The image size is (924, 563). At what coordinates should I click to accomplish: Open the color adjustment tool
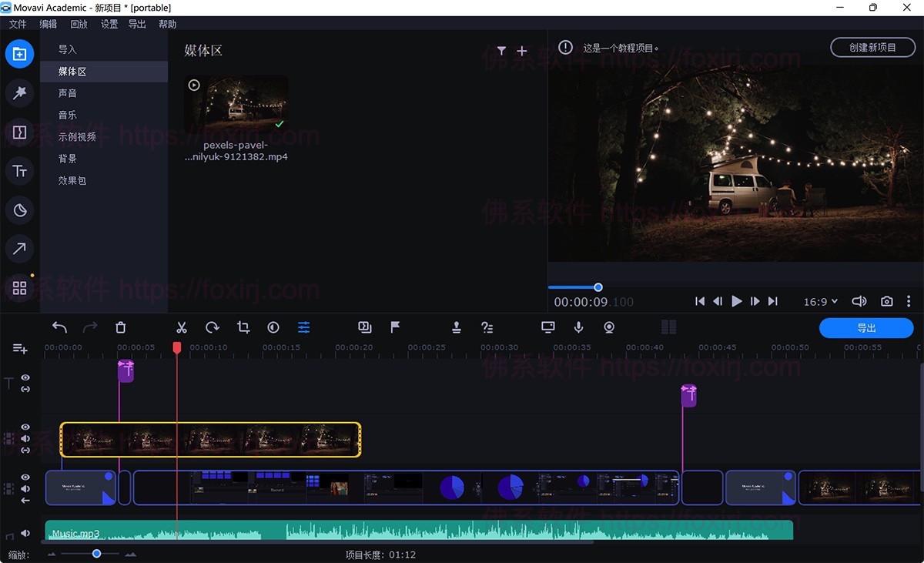pos(273,327)
